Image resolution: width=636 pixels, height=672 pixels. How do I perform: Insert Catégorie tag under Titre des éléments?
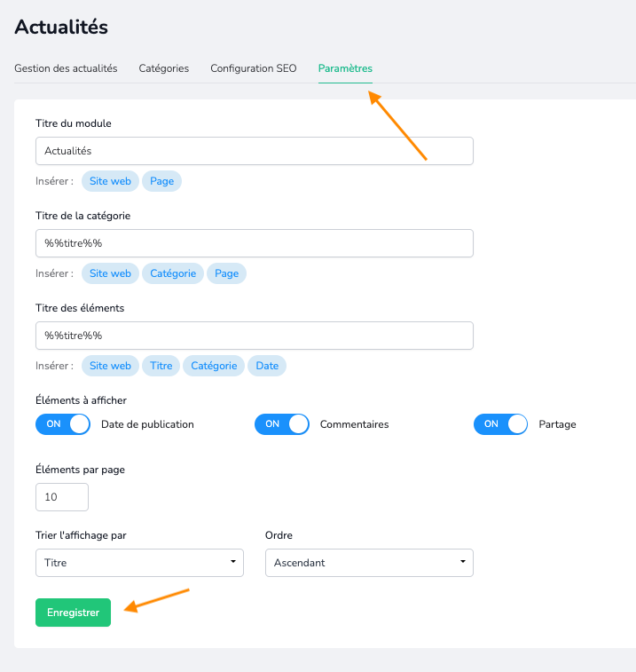coord(214,366)
